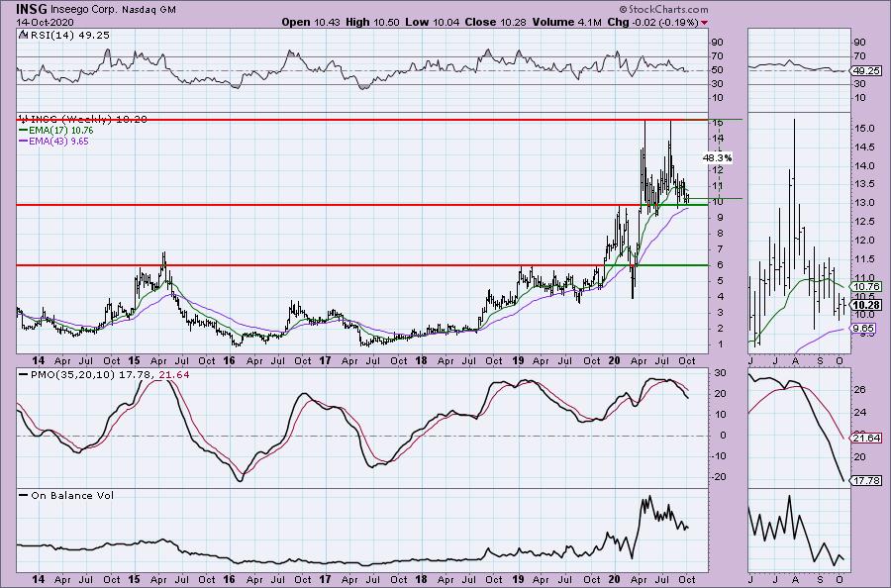This screenshot has height=588, width=891.
Task: Click the green EMA(17) legend line swatch
Action: 23,130
